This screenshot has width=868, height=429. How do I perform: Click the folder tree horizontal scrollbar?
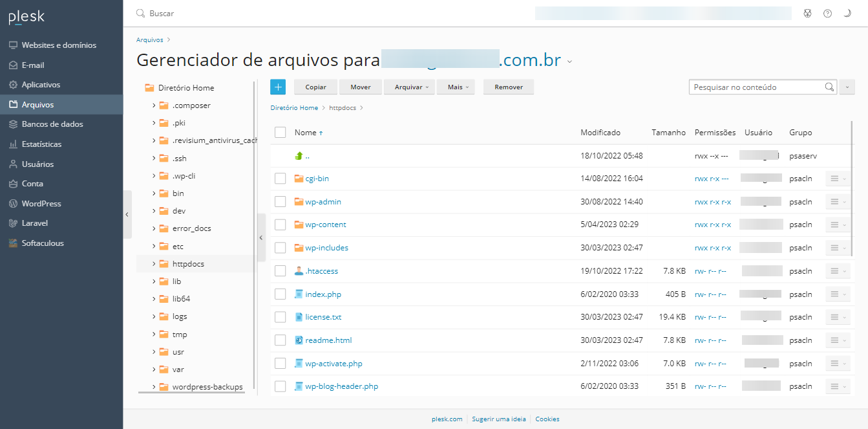coord(191,393)
